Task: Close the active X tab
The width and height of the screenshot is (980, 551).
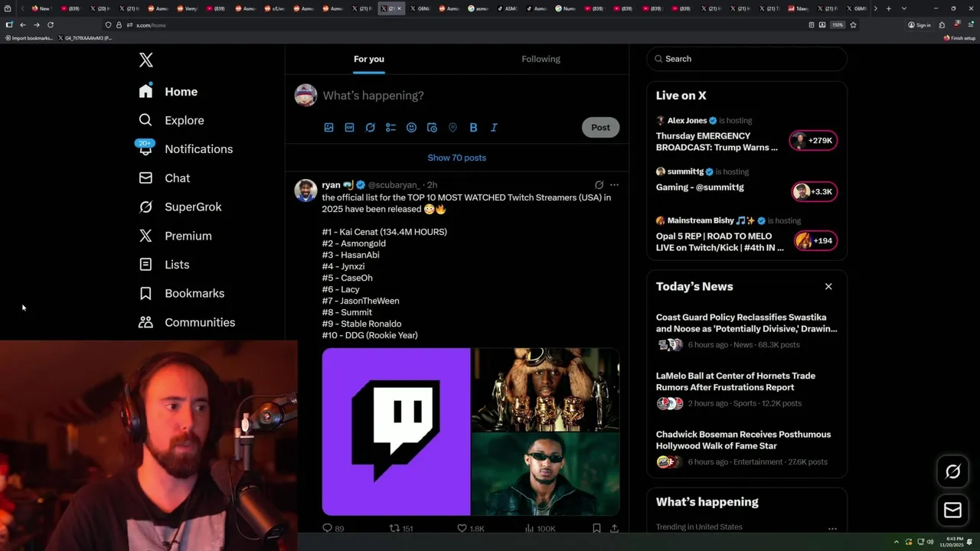Action: click(399, 8)
